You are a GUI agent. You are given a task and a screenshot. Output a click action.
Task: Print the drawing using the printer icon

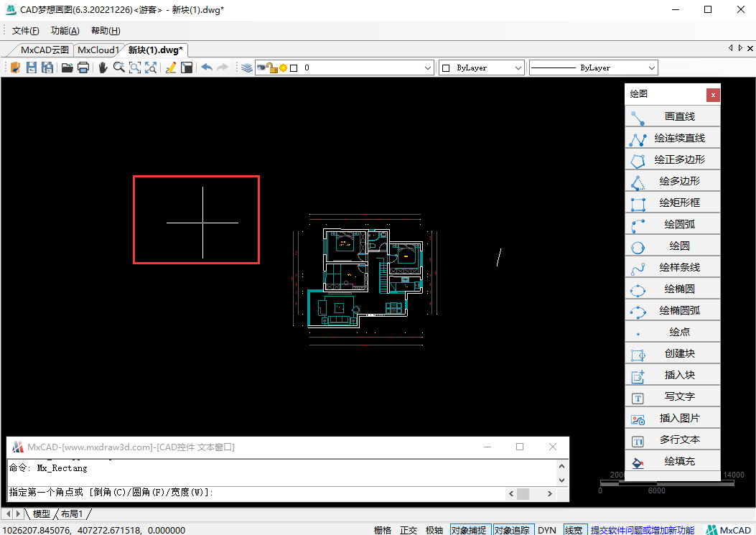pos(83,68)
